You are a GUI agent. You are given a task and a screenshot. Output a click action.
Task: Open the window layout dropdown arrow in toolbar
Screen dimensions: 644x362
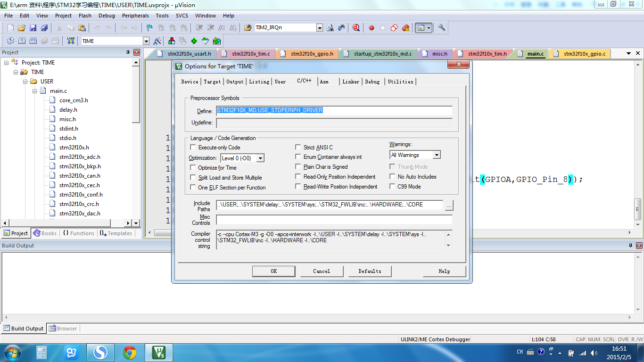point(429,28)
